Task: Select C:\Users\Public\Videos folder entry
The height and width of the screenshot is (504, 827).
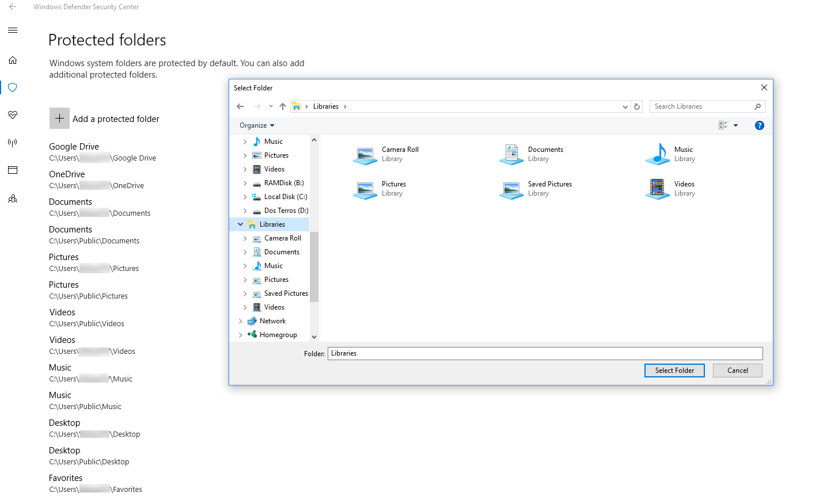Action: point(87,318)
